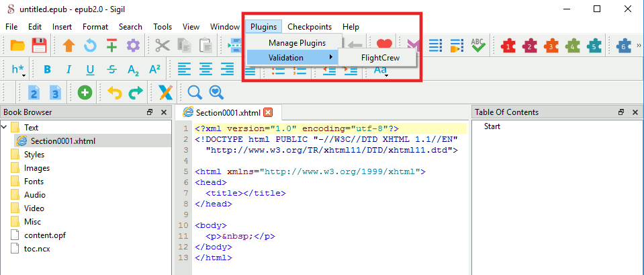Save the epub with the floppy icon
644x275 pixels.
pos(40,45)
